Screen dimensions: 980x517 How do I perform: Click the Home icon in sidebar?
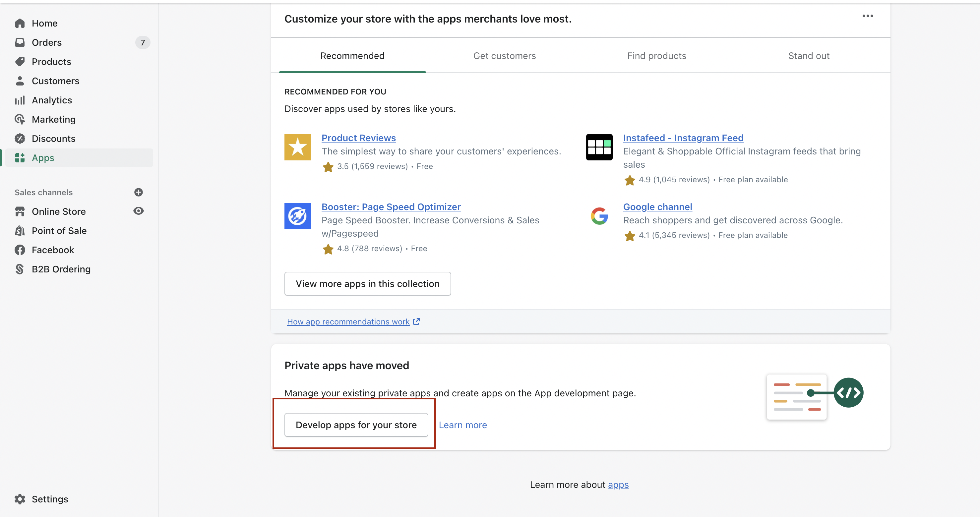click(x=20, y=23)
